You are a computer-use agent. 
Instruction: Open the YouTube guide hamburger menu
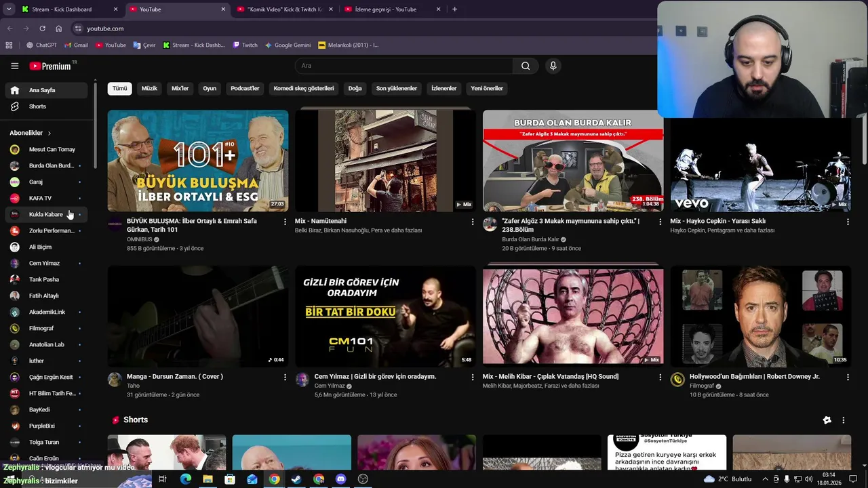14,66
